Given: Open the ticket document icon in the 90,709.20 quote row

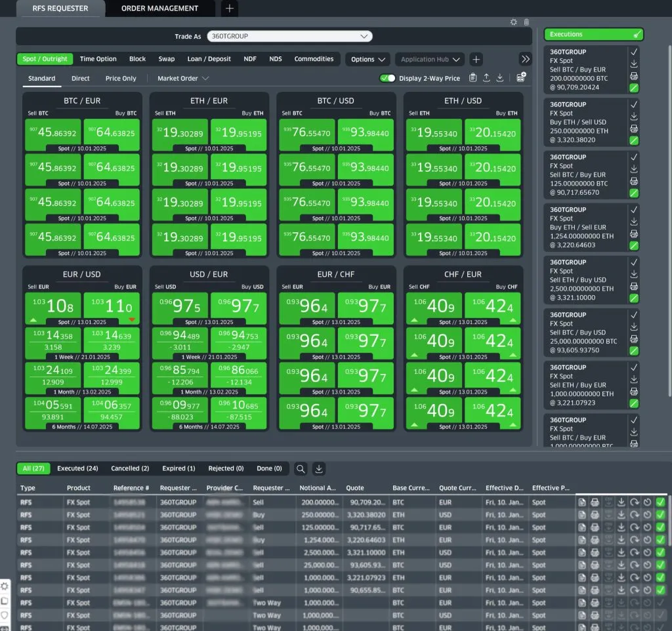Looking at the screenshot, I should coord(582,502).
